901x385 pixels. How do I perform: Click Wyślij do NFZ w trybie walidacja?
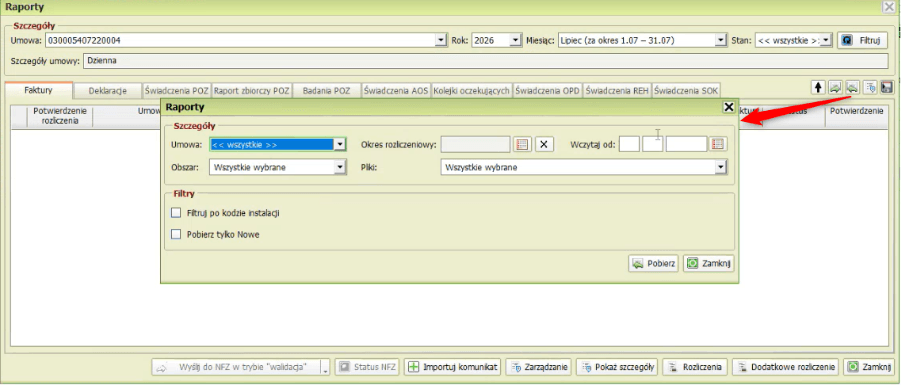[x=236, y=367]
